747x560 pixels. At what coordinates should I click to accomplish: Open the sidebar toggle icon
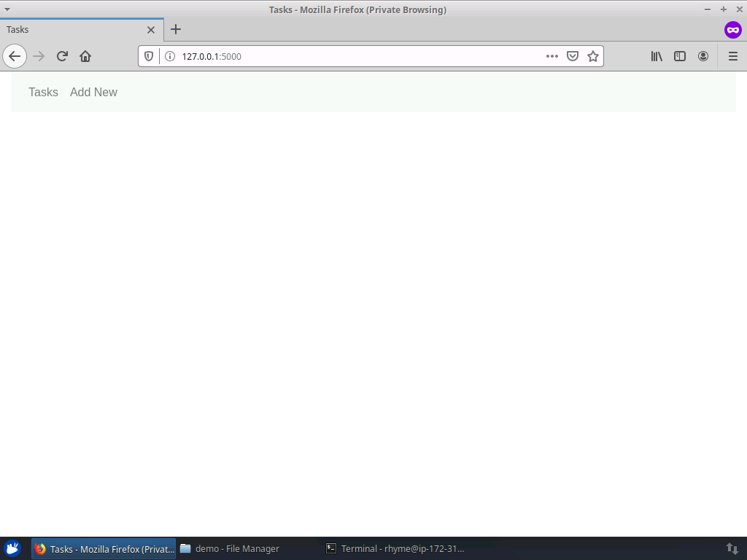680,56
